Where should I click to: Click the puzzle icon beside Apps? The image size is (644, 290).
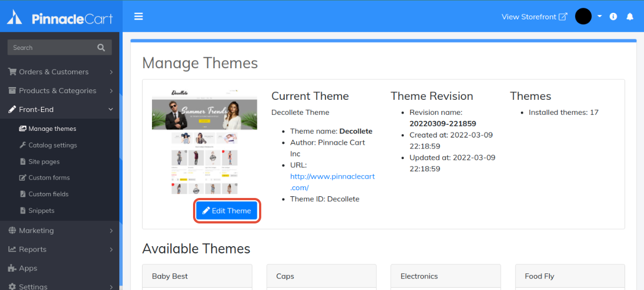click(x=12, y=268)
